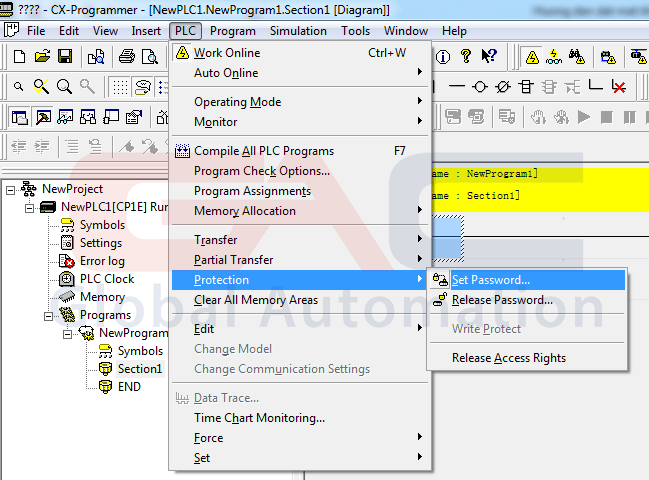The width and height of the screenshot is (649, 480).
Task: Click the Stop square simulation icon
Action: tap(606, 117)
